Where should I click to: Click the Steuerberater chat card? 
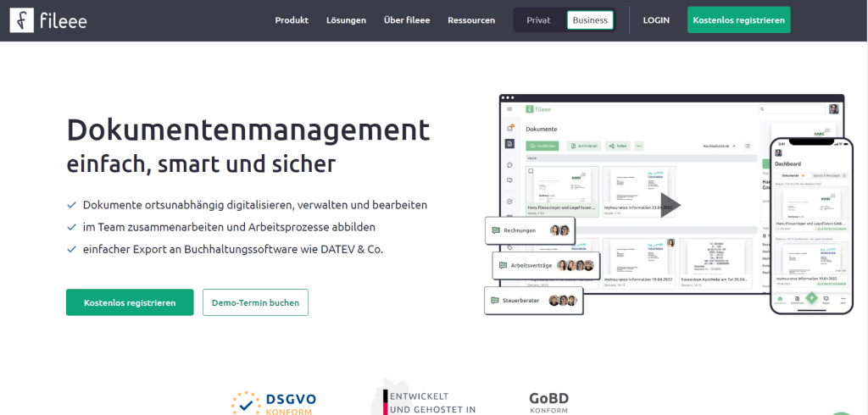click(x=534, y=301)
